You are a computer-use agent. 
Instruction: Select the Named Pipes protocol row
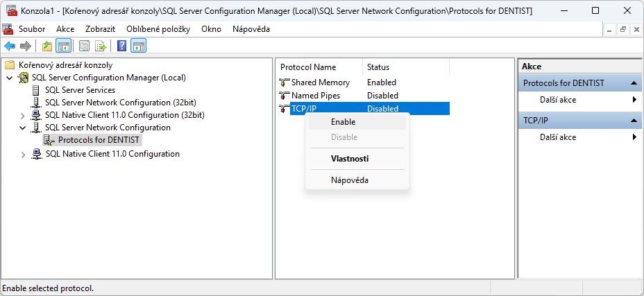364,95
